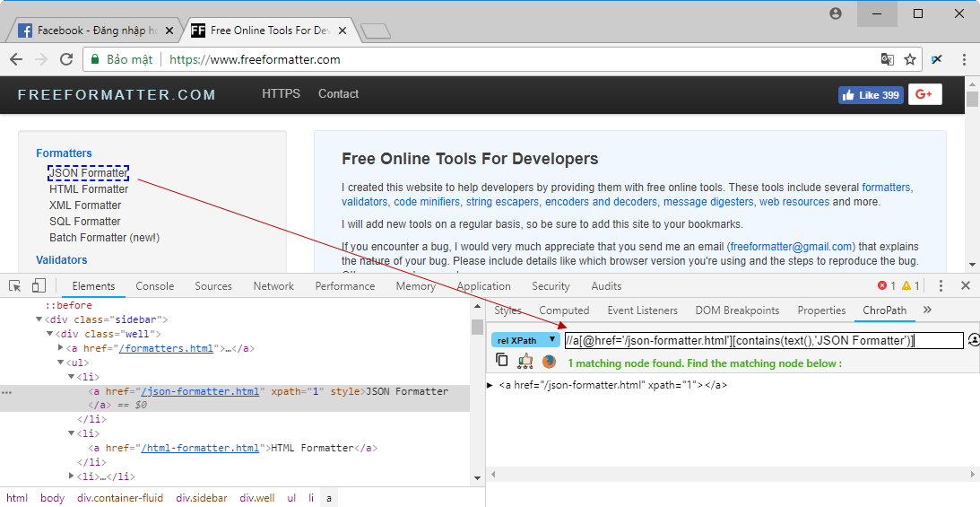Open the Network tab
The height and width of the screenshot is (507, 980).
coord(273,286)
